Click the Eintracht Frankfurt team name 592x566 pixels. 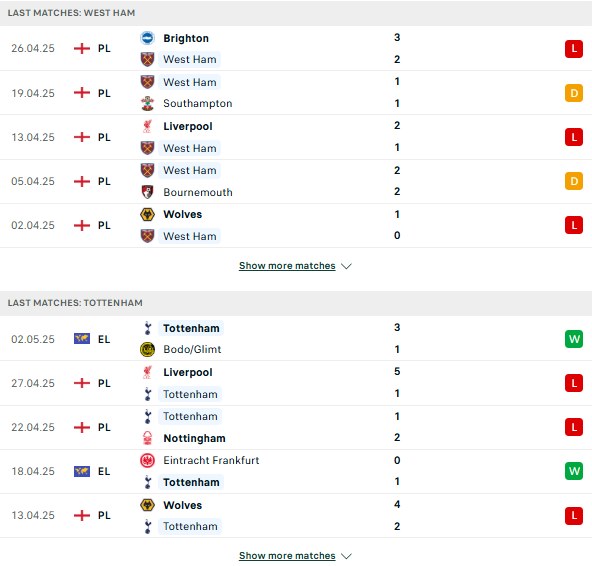point(211,460)
